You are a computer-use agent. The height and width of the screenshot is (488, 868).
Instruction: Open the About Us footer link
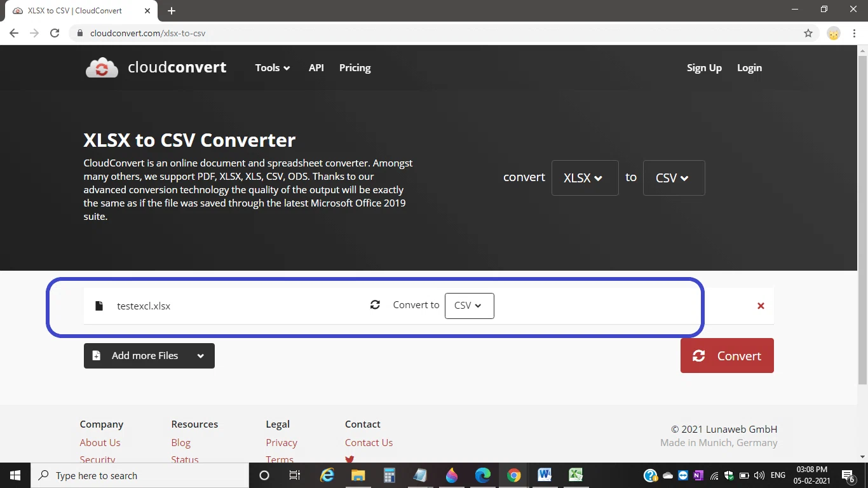pyautogui.click(x=100, y=443)
